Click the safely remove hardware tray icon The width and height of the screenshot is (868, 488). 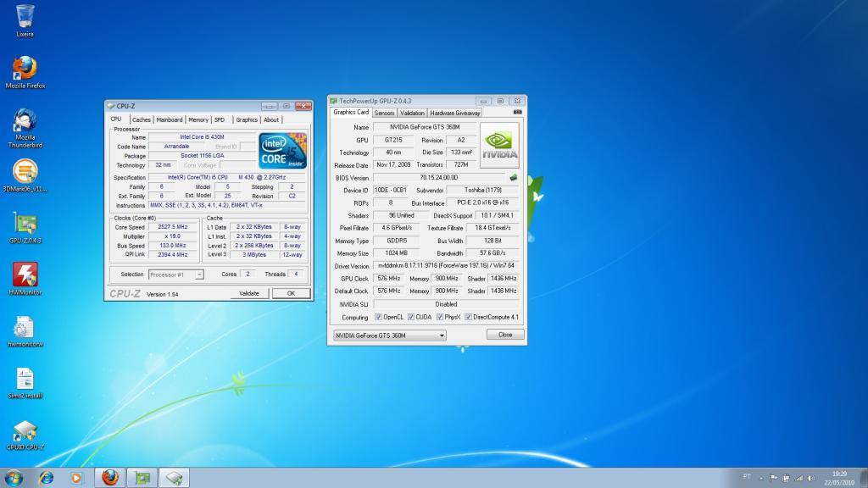pos(786,478)
